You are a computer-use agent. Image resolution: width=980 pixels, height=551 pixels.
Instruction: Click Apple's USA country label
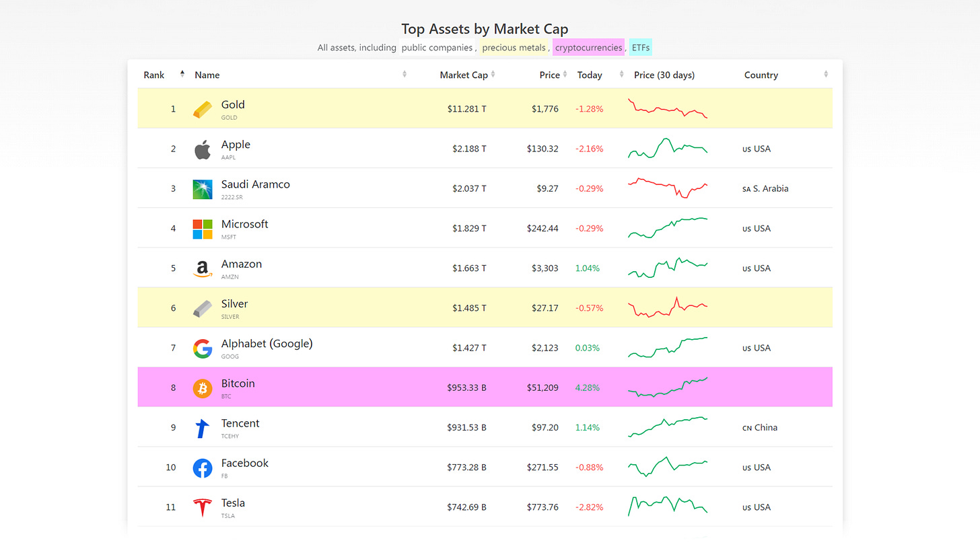[757, 149]
